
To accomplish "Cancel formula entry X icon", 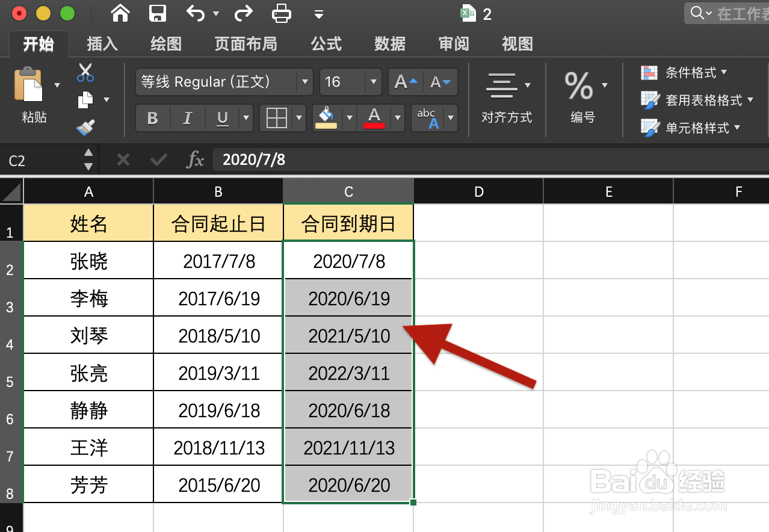I will (x=123, y=159).
